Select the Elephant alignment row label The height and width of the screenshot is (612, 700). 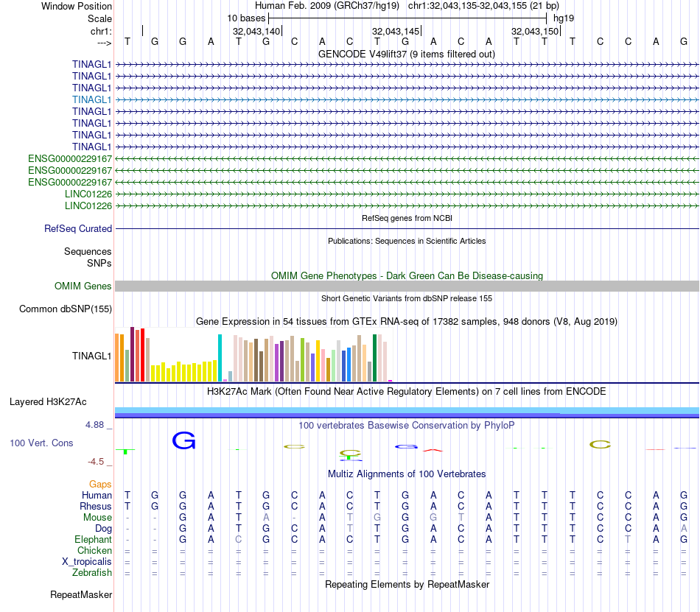coord(93,539)
